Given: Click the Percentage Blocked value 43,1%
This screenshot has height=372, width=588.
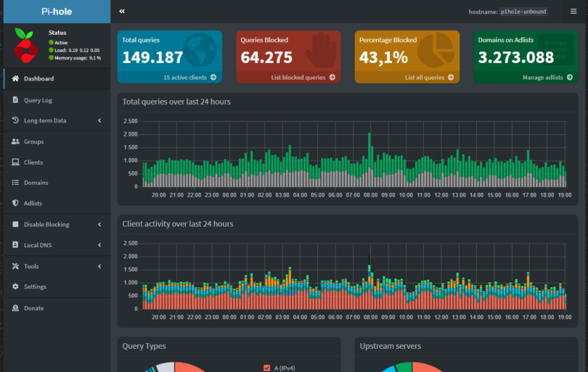Looking at the screenshot, I should (383, 57).
